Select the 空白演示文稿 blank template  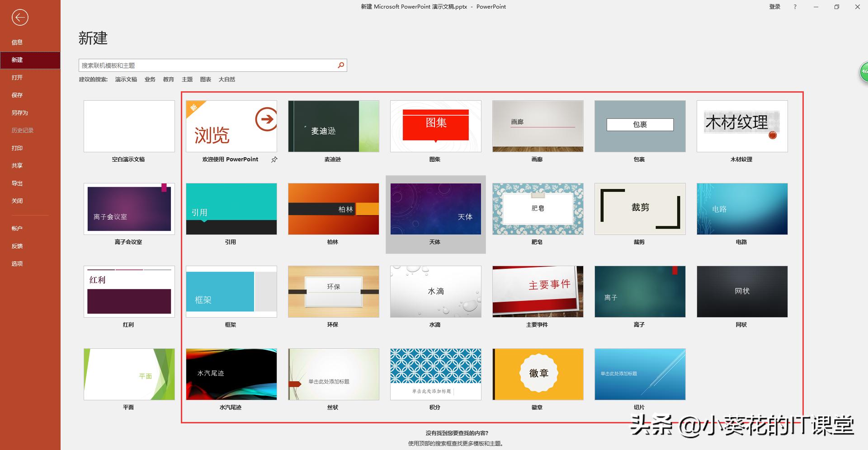pos(129,126)
